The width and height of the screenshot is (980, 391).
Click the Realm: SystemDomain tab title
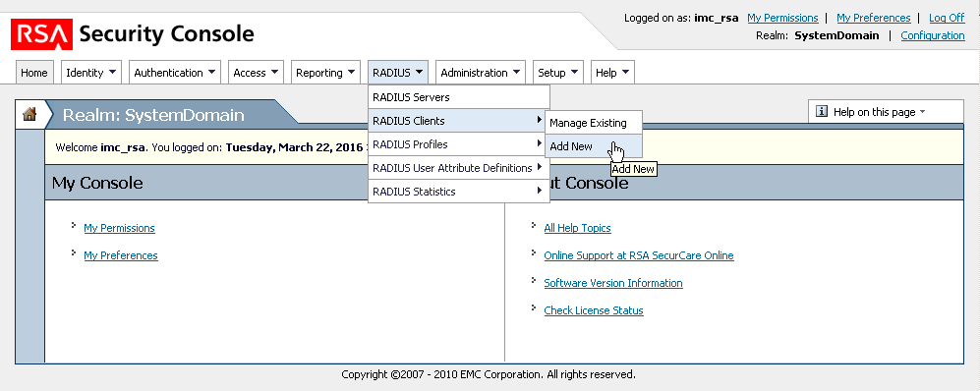point(153,115)
